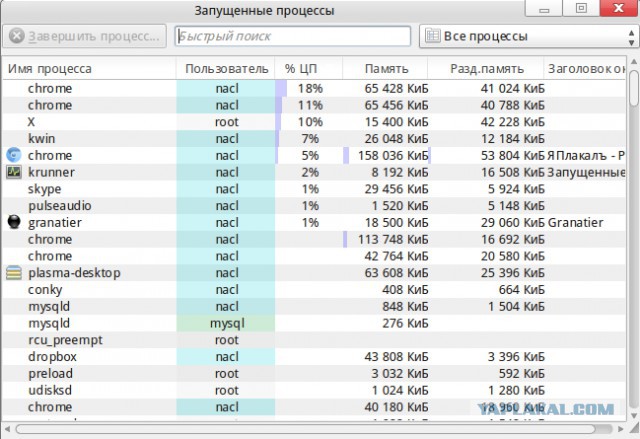
Task: Select the conky process row
Action: click(x=313, y=290)
